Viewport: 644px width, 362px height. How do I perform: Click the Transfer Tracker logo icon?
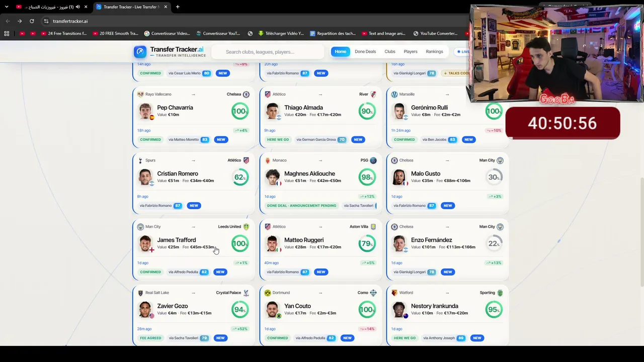[140, 51]
